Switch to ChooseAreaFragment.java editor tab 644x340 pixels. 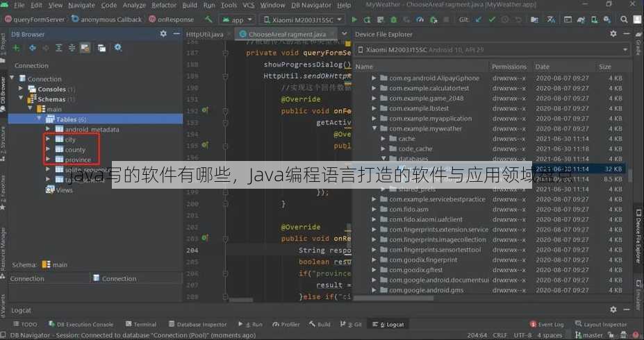tap(286, 34)
